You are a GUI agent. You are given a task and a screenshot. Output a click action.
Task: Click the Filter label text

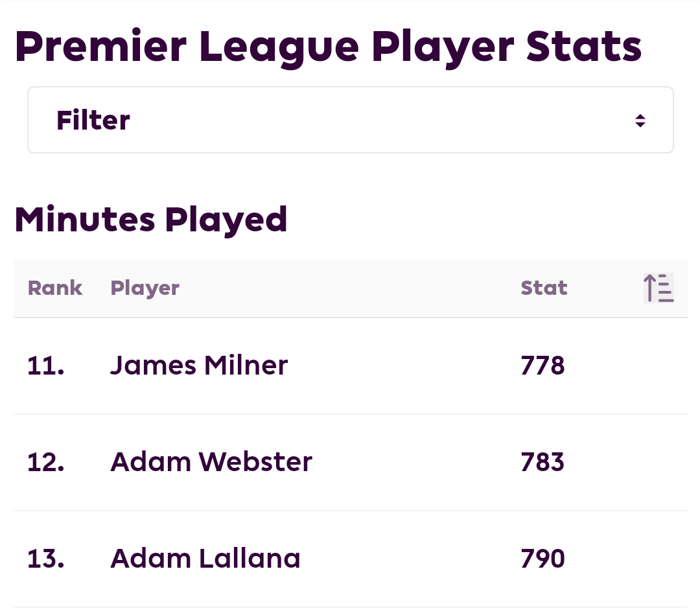(x=93, y=120)
